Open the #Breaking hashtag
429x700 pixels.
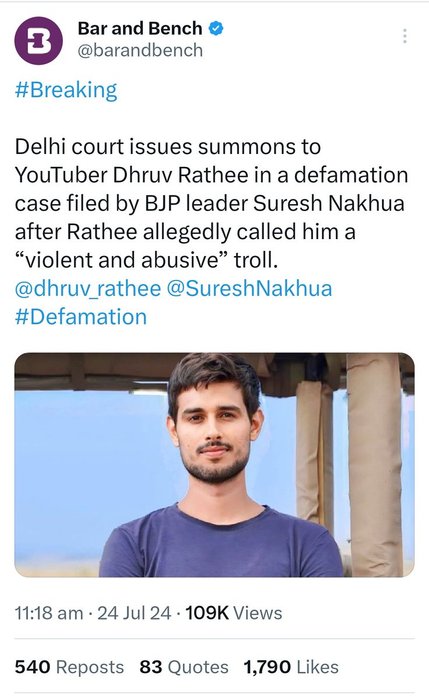[x=66, y=90]
